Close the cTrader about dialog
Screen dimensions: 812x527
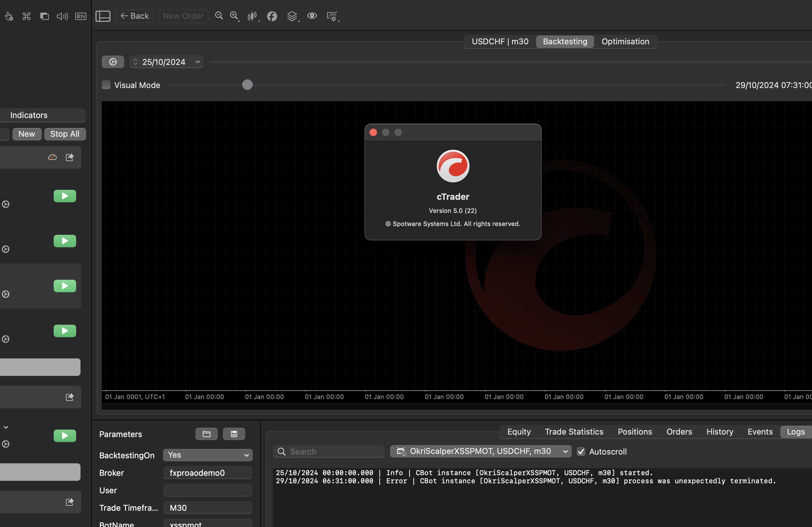(x=373, y=132)
